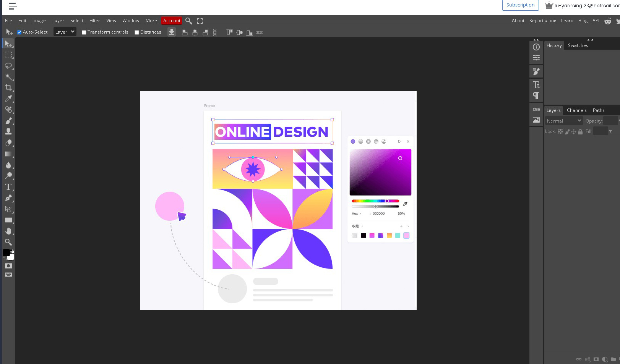Click the black foreground color swatch

click(6, 252)
